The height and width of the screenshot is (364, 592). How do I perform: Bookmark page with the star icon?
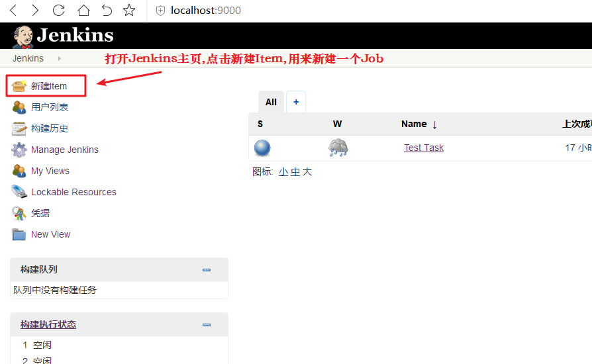pyautogui.click(x=129, y=10)
